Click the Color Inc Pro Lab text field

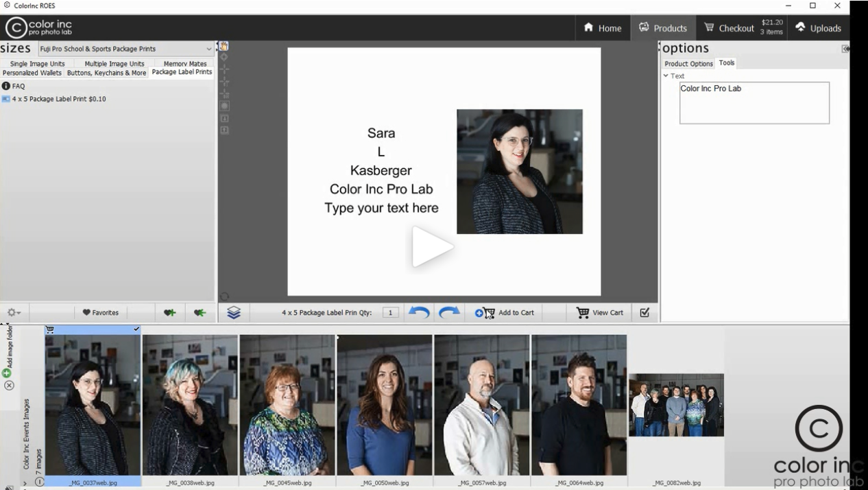754,103
